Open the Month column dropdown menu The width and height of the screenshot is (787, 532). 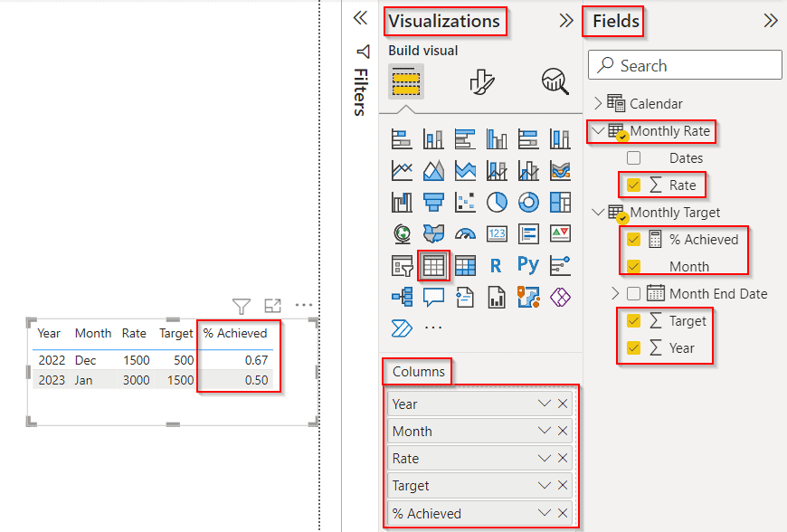point(544,431)
